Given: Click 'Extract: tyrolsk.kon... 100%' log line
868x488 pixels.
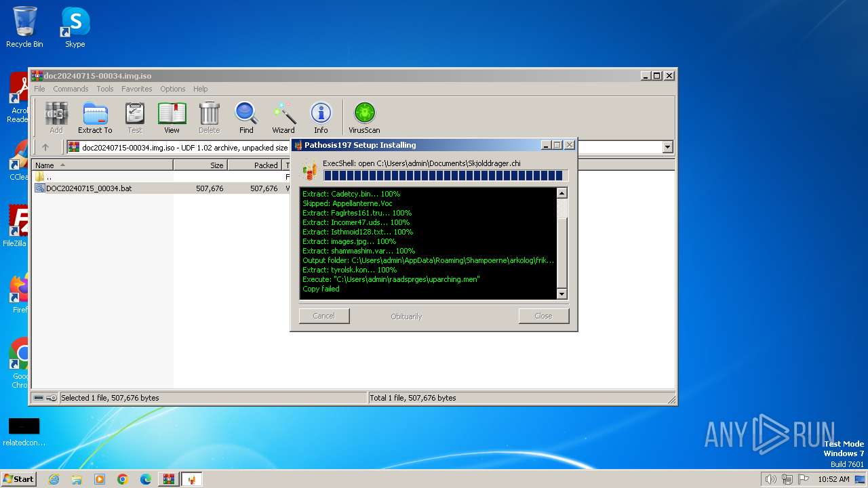Looking at the screenshot, I should tap(350, 270).
